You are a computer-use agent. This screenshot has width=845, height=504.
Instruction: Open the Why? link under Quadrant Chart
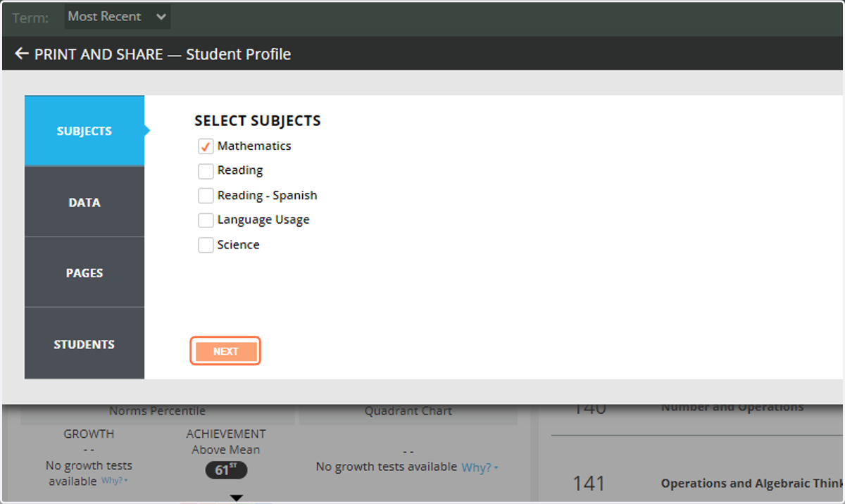[480, 467]
